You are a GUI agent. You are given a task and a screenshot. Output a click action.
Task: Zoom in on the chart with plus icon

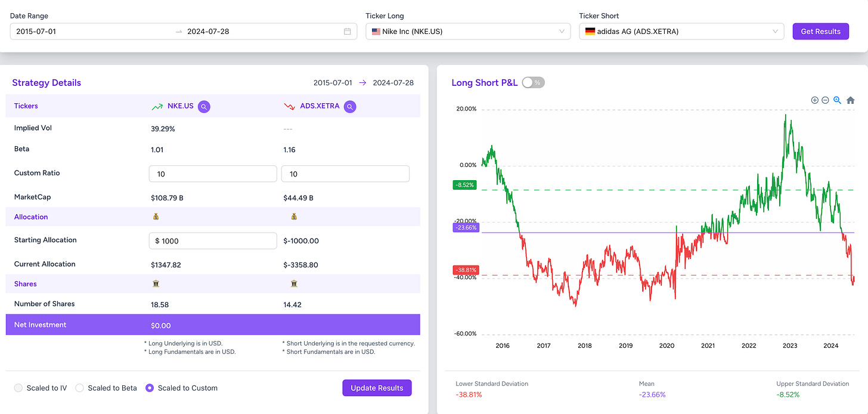coord(814,100)
